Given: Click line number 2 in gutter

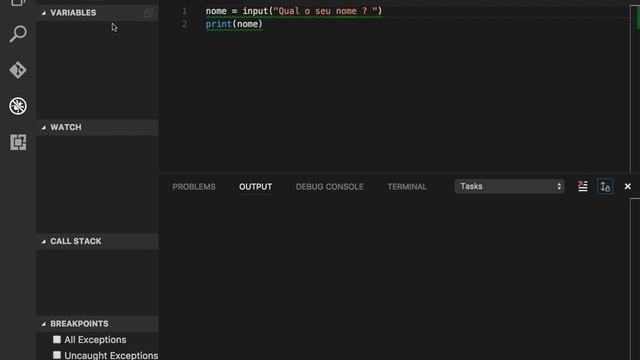Looking at the screenshot, I should (x=184, y=24).
